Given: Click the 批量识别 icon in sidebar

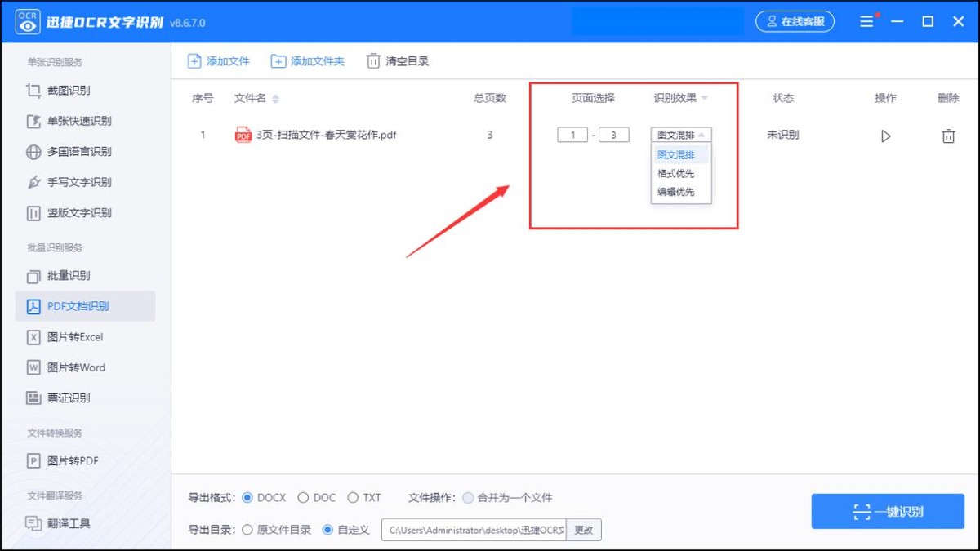Looking at the screenshot, I should pos(33,276).
